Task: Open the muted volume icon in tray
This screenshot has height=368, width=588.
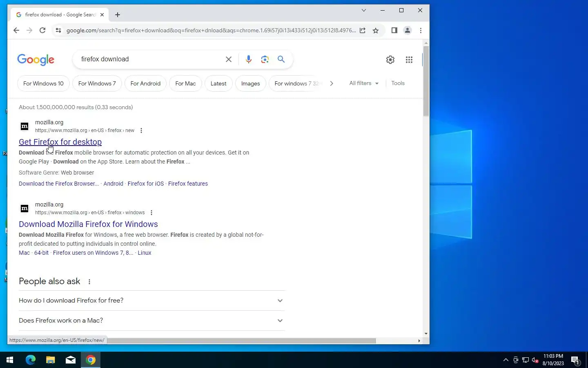Action: [535, 360]
